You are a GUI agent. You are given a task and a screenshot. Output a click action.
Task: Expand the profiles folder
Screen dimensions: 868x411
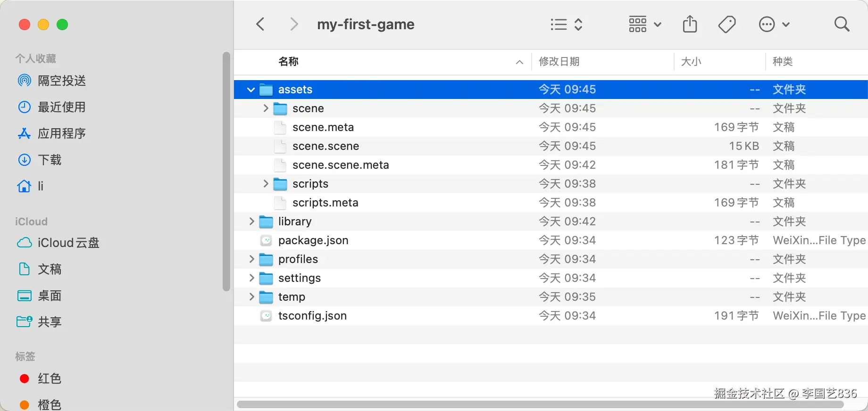tap(251, 259)
